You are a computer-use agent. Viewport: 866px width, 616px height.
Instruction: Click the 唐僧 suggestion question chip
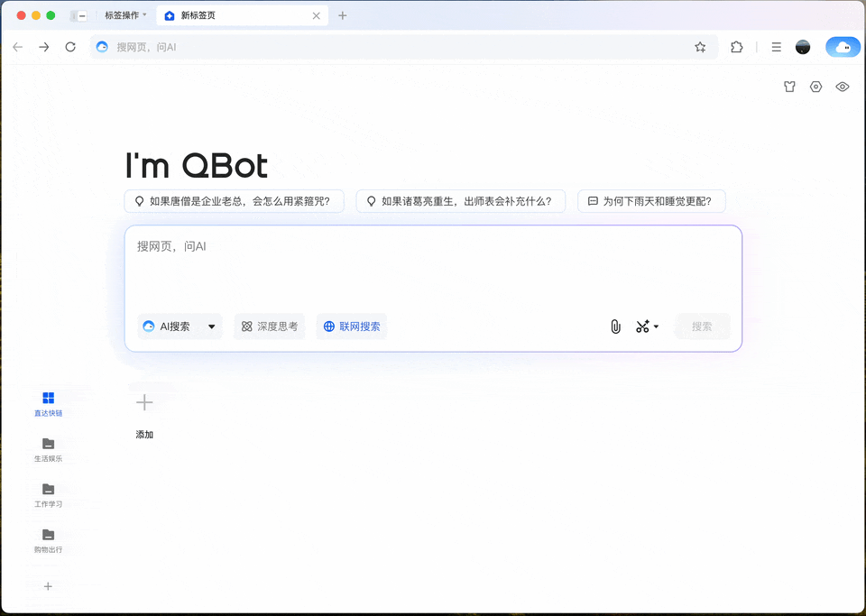coord(234,201)
